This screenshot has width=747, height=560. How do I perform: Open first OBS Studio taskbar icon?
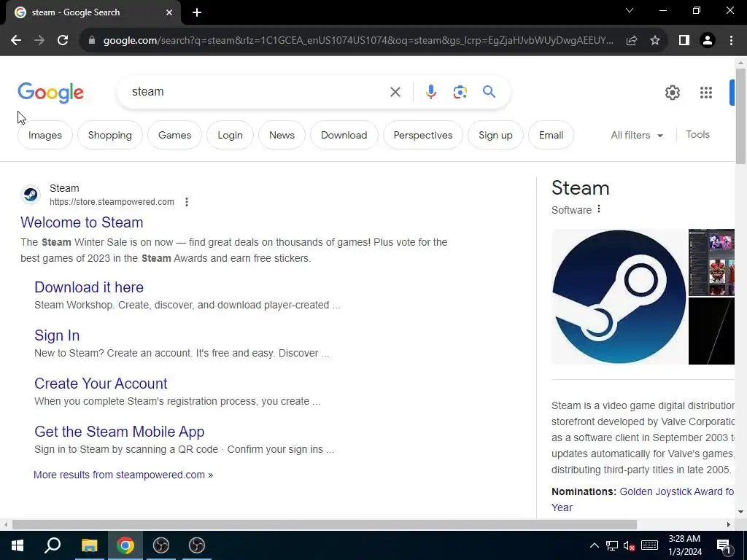click(x=161, y=545)
